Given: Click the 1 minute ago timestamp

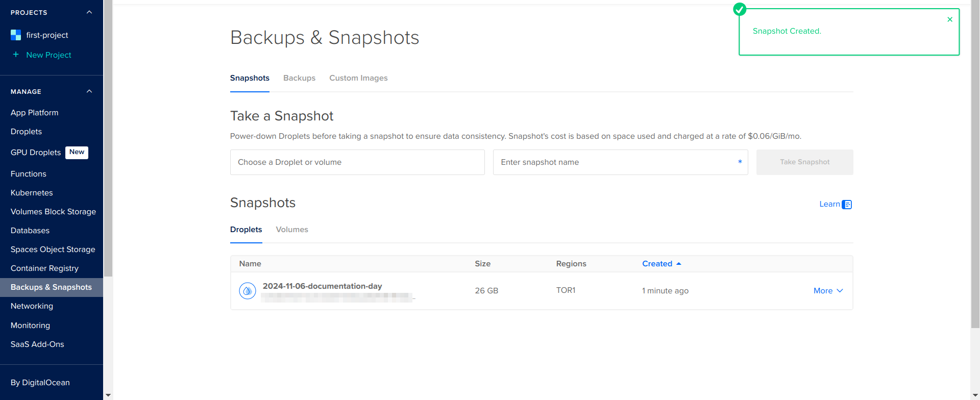Looking at the screenshot, I should [665, 291].
